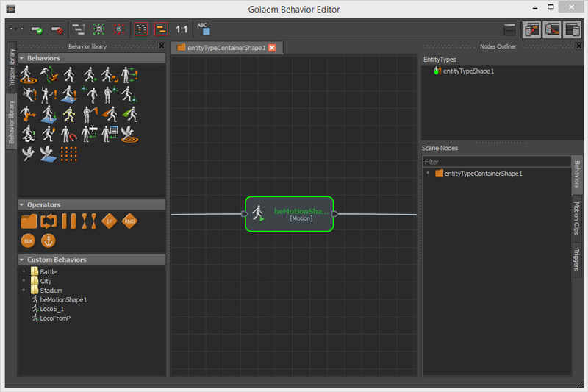Image resolution: width=588 pixels, height=392 pixels.
Task: Select the falling figure with exclamation behavior
Action: pyautogui.click(x=29, y=95)
